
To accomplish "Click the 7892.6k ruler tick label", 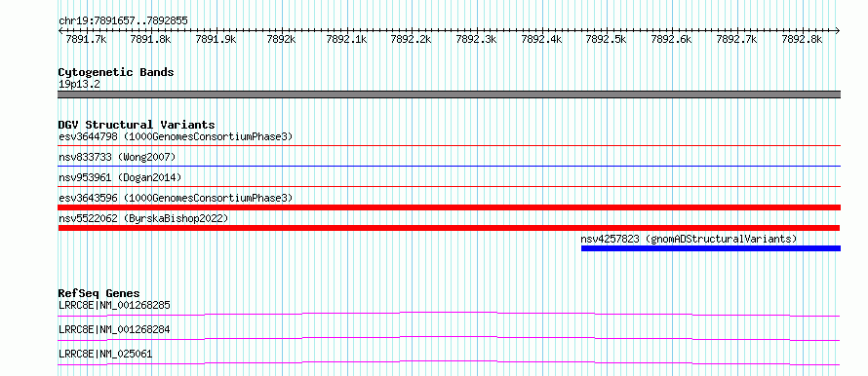I will [x=671, y=39].
